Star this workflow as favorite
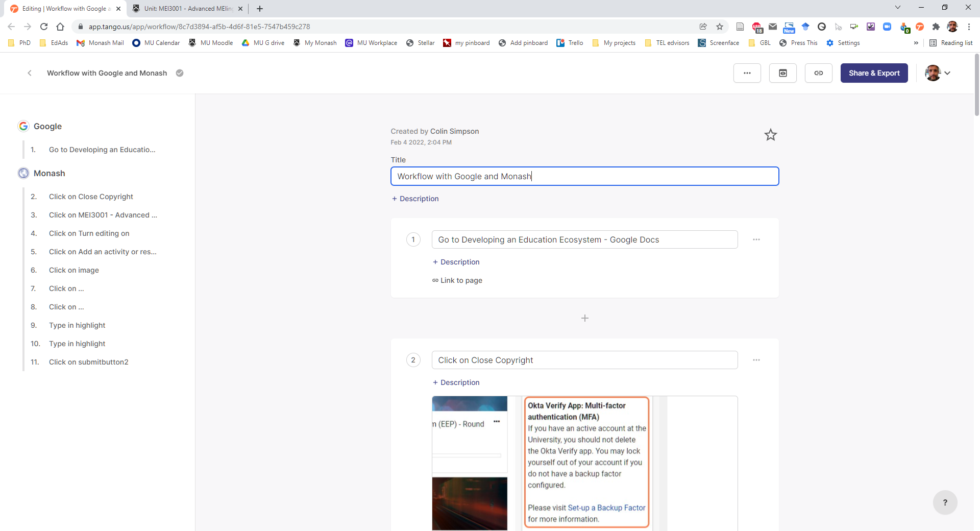This screenshot has width=980, height=531. pos(770,135)
